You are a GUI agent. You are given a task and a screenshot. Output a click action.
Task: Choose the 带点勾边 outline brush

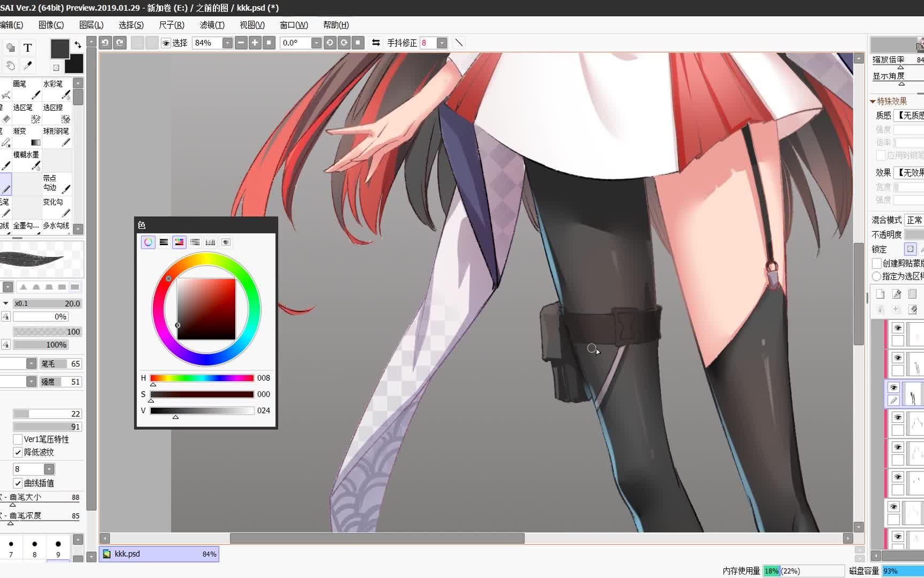pyautogui.click(x=57, y=184)
